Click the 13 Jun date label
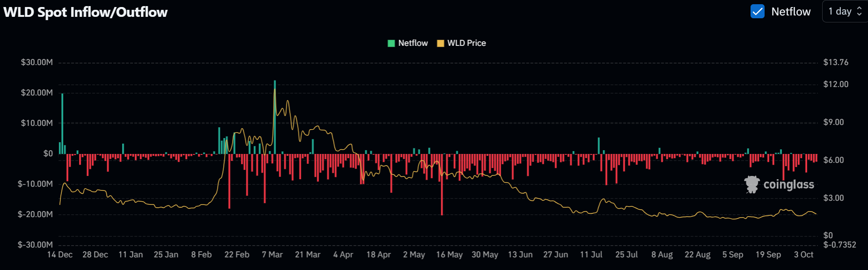The width and height of the screenshot is (868, 270). point(520,255)
